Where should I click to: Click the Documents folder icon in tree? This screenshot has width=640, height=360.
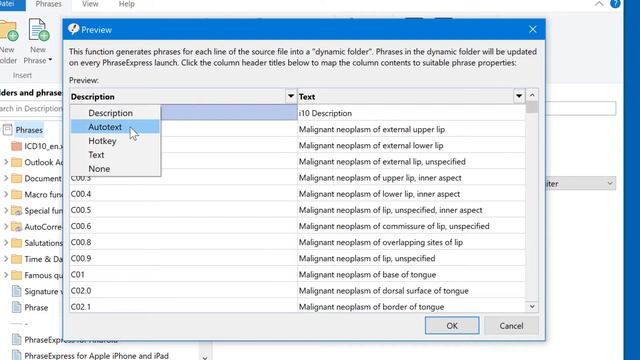(16, 178)
